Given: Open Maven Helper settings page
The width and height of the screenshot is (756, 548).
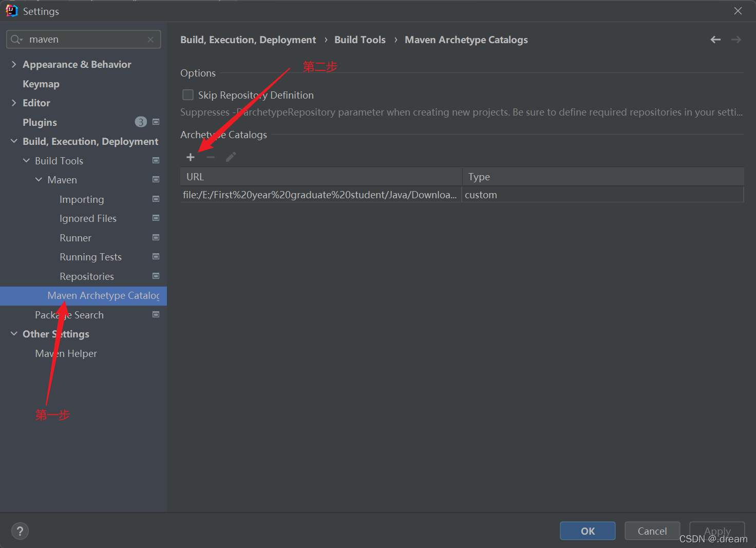Looking at the screenshot, I should [66, 353].
